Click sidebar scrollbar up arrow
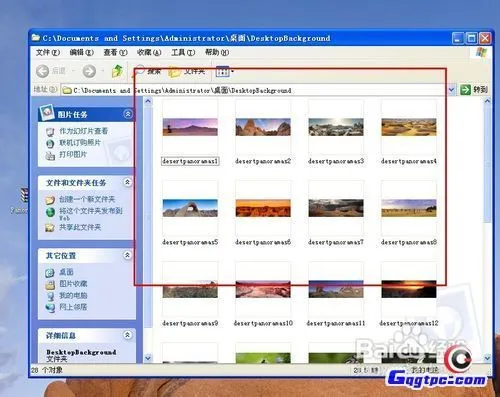The height and width of the screenshot is (397, 500). 148,101
